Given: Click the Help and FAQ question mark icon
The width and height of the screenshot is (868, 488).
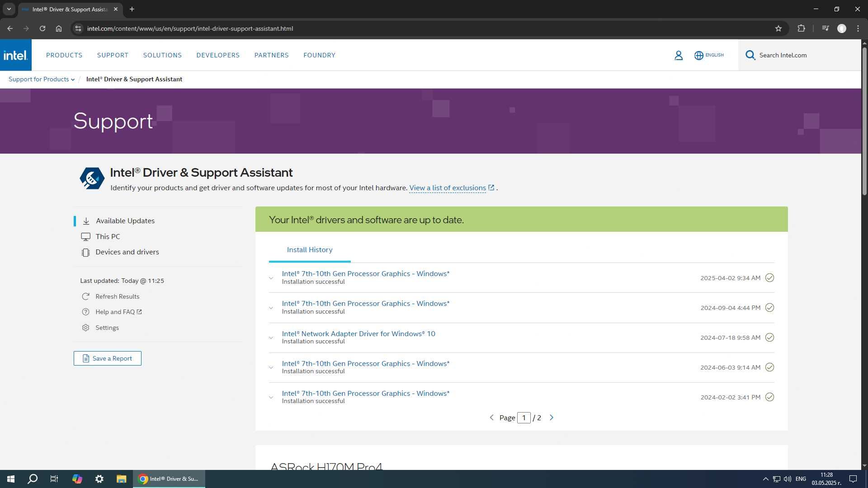Looking at the screenshot, I should tap(85, 312).
